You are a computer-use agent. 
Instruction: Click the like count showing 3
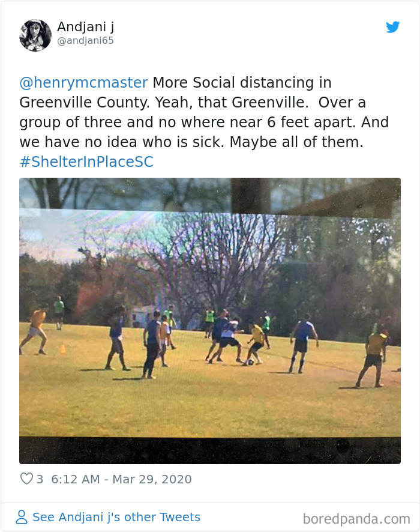(x=39, y=479)
